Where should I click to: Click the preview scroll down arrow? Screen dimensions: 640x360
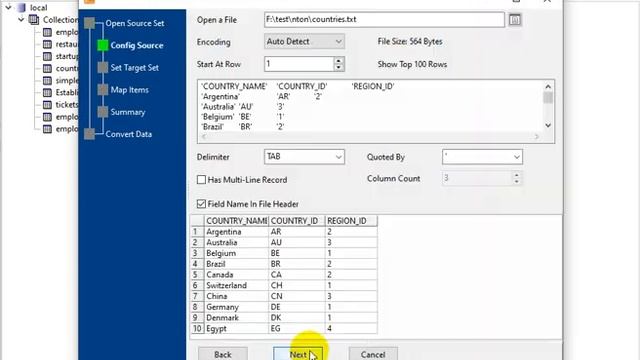(x=548, y=125)
